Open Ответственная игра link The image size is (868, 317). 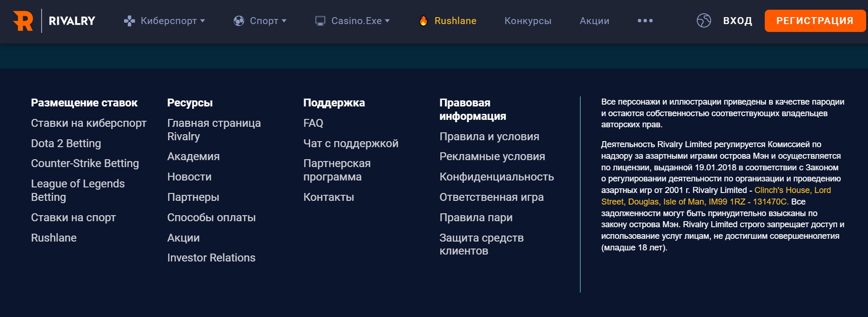tap(492, 197)
